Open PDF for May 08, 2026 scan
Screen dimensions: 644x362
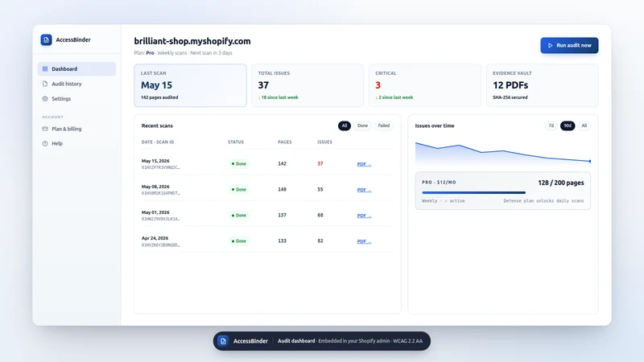pos(364,190)
